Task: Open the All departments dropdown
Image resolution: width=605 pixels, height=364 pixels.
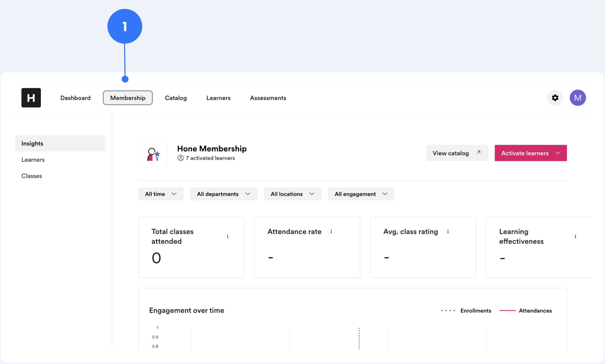Action: (x=223, y=194)
